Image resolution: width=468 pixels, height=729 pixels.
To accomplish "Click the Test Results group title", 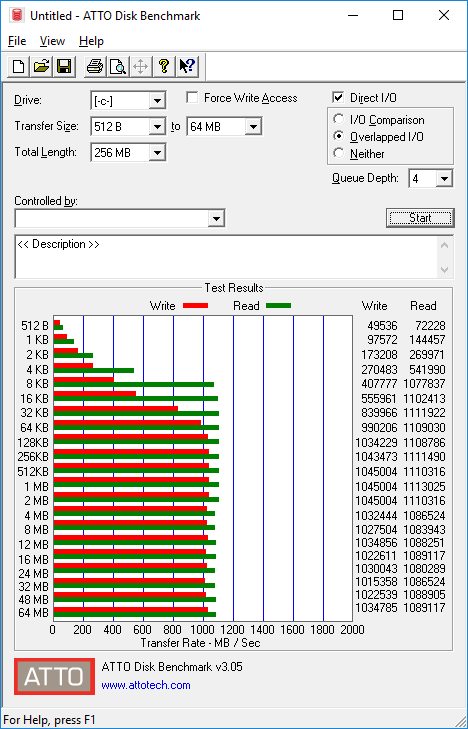I will [234, 288].
